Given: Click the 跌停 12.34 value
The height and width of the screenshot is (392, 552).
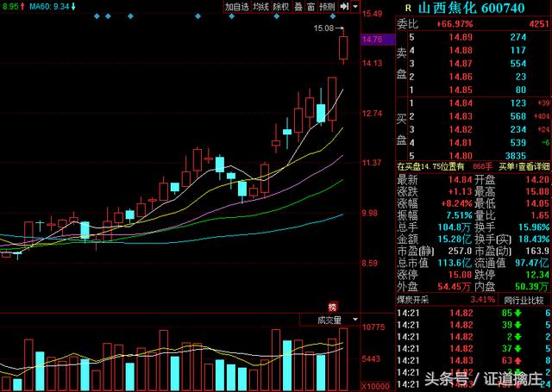Looking at the screenshot, I should coord(537,275).
